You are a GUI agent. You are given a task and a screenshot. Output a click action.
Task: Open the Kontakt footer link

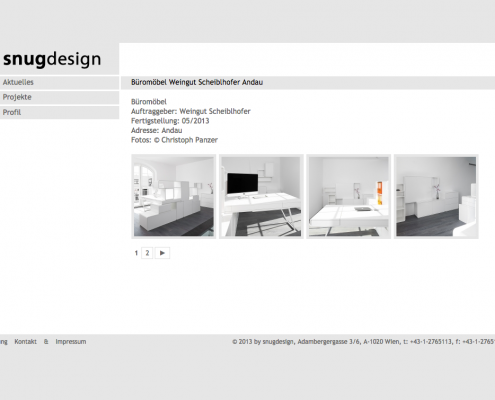[26, 342]
